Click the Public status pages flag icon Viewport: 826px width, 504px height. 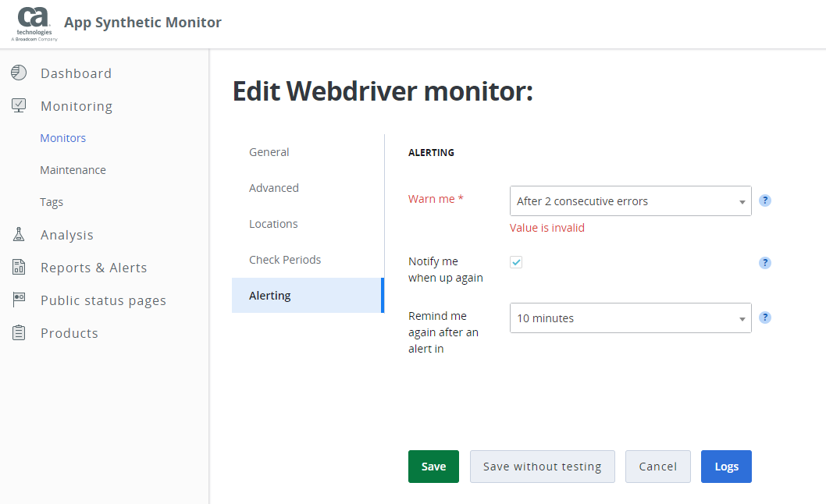19,300
